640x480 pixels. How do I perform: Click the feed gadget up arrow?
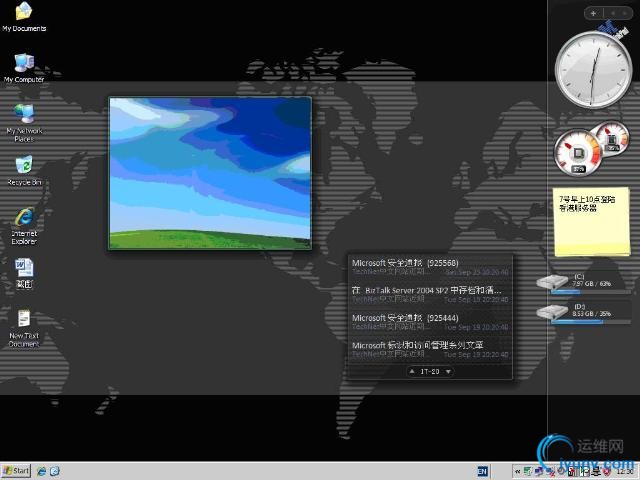(412, 371)
